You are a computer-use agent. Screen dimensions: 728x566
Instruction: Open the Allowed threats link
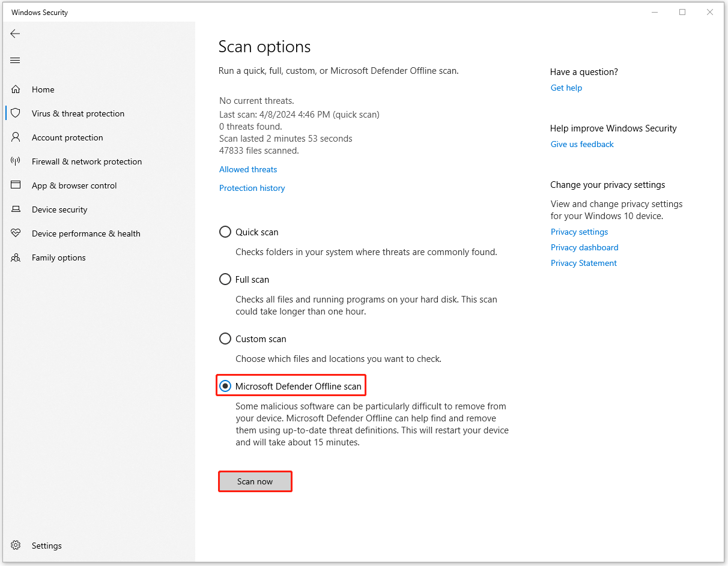(x=248, y=170)
